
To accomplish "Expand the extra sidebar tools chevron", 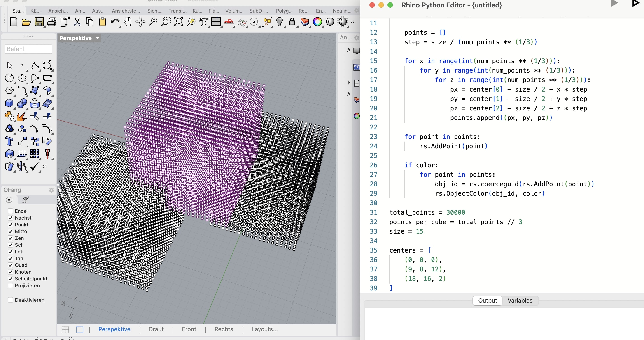I will [x=44, y=167].
